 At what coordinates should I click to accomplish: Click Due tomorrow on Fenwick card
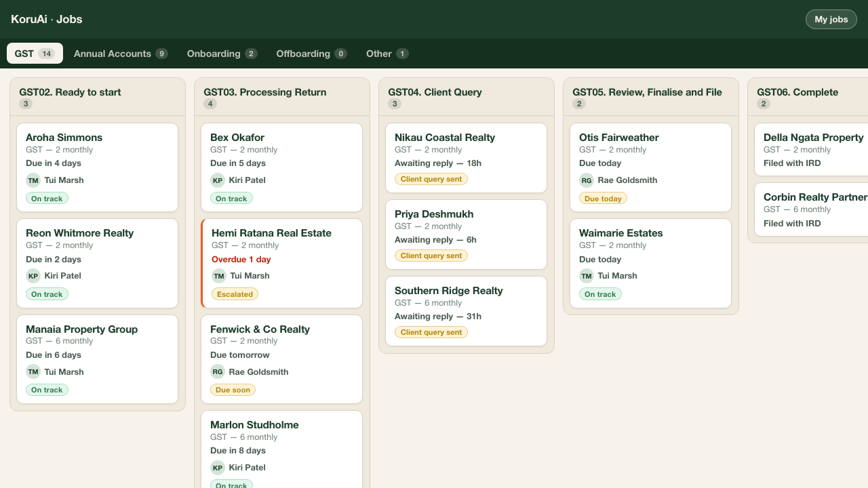(x=240, y=355)
